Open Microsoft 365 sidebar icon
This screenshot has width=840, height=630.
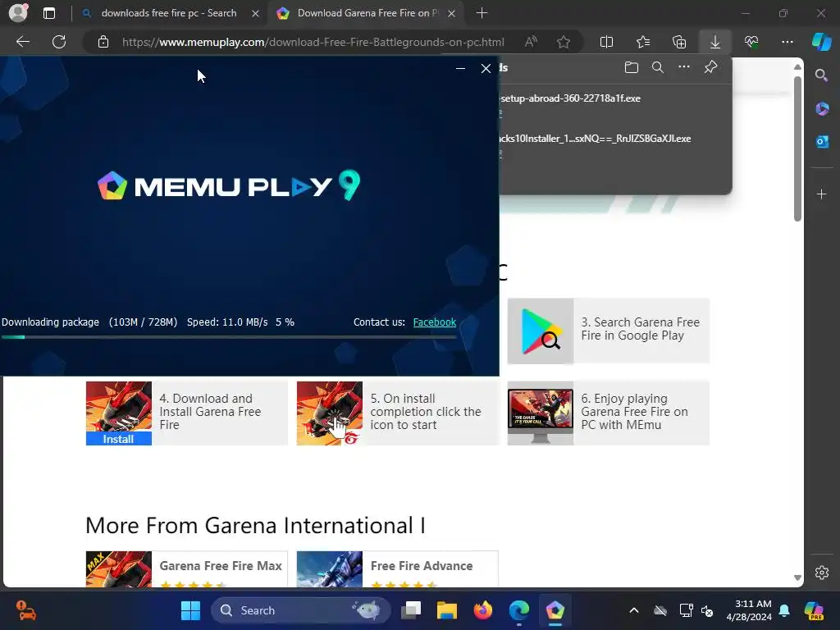coord(822,109)
